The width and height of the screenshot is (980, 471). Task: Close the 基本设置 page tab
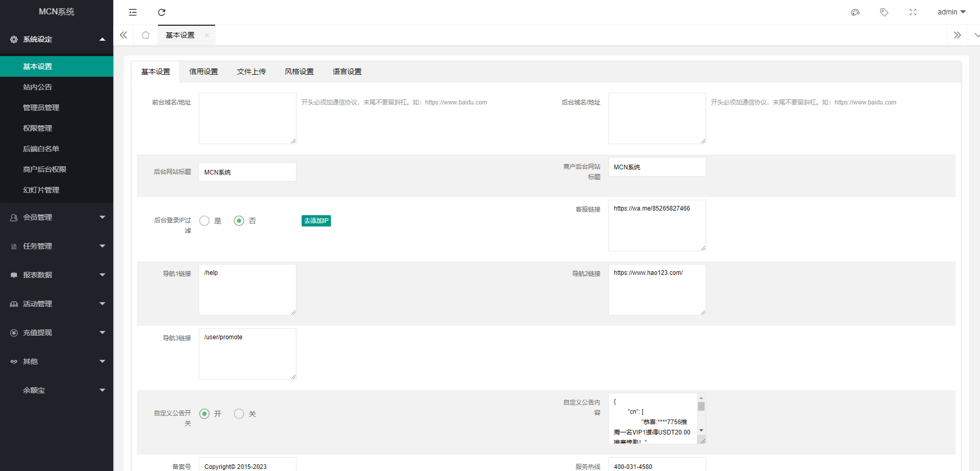207,36
